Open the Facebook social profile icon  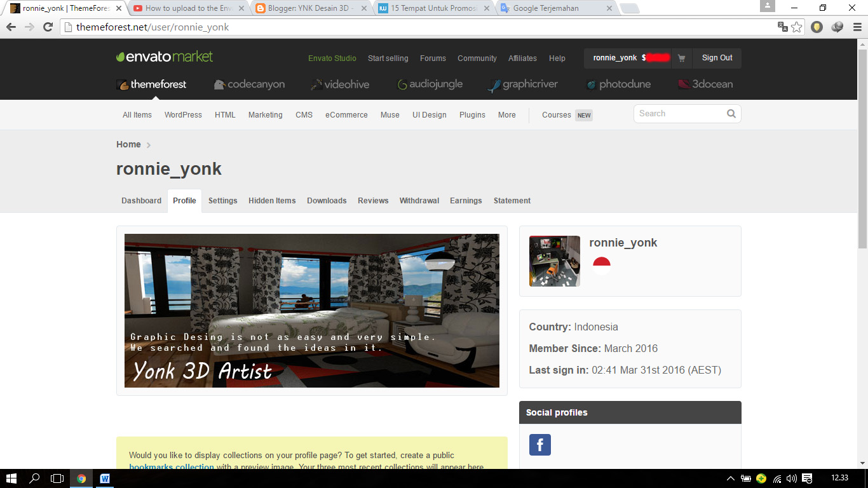pos(540,445)
